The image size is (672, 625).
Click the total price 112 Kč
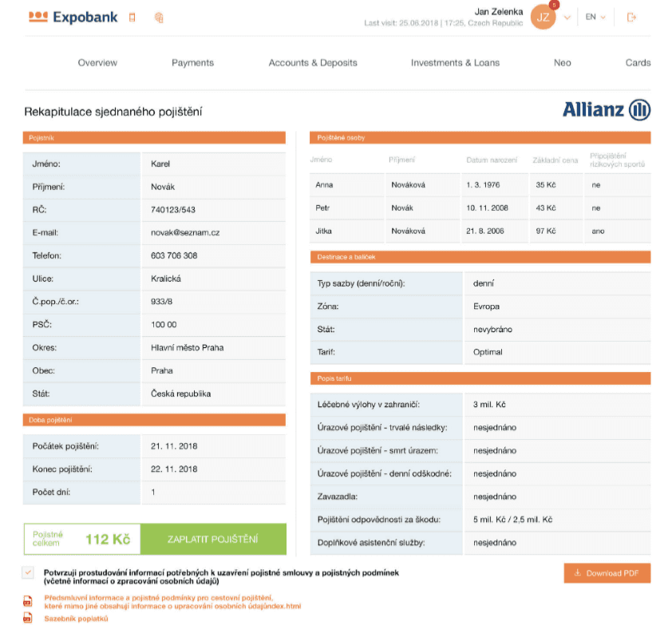click(108, 540)
